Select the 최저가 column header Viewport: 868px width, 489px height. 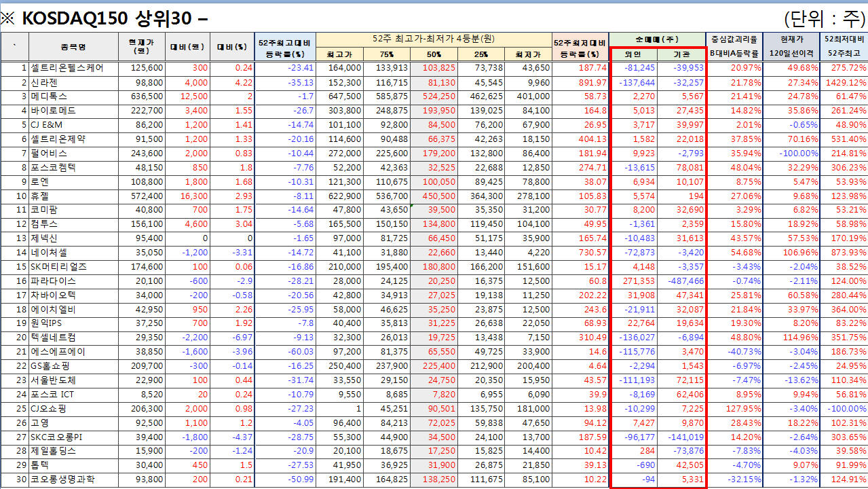pyautogui.click(x=528, y=54)
